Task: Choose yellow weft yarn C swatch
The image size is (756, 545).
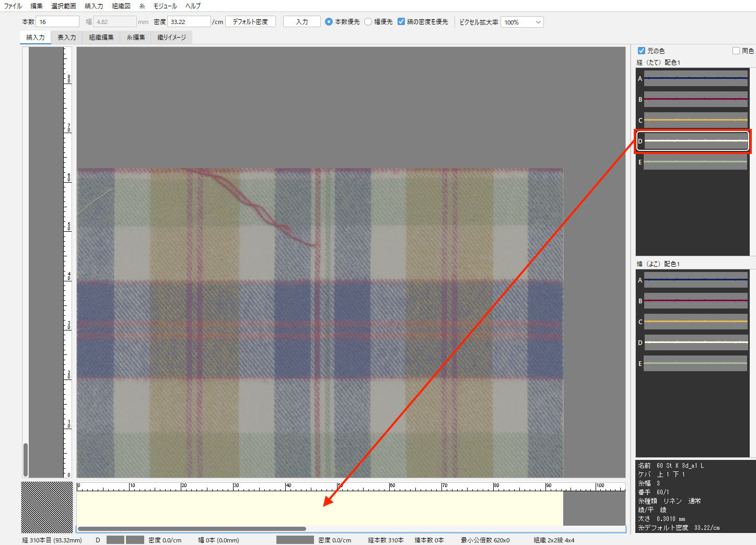Action: coord(695,322)
